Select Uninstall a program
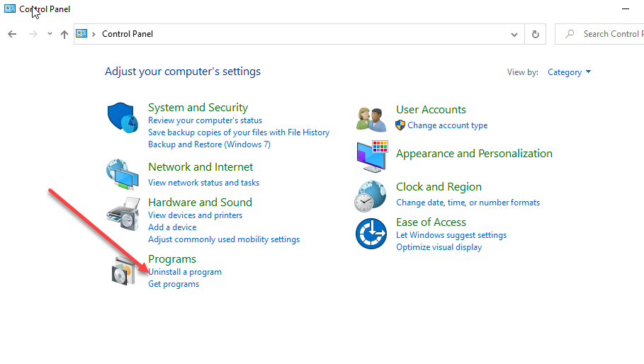644x364 pixels. click(x=185, y=272)
